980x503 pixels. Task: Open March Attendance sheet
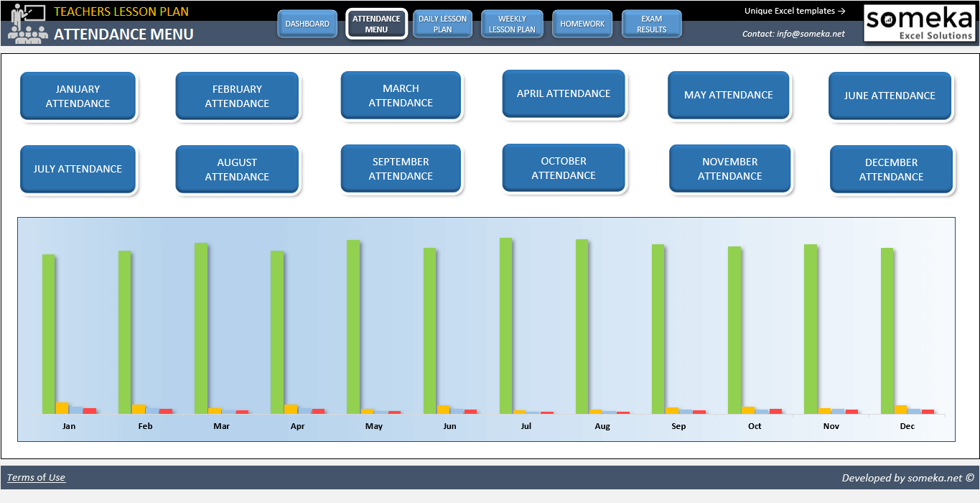point(401,96)
